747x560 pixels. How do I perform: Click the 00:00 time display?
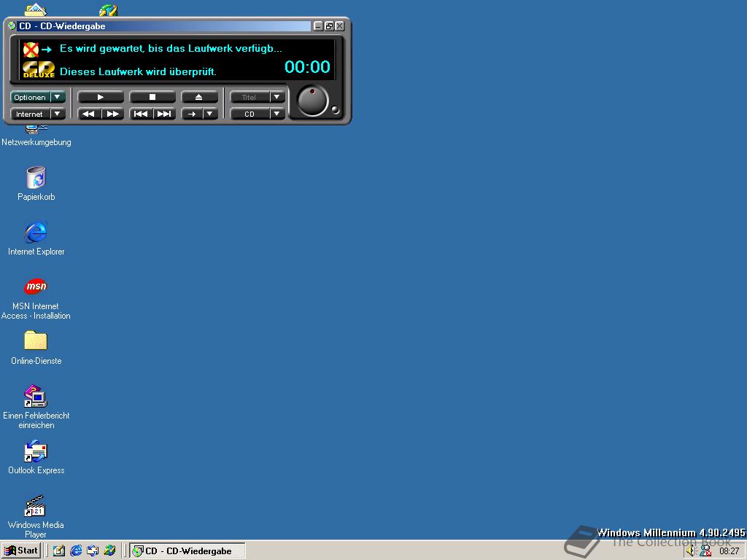307,66
